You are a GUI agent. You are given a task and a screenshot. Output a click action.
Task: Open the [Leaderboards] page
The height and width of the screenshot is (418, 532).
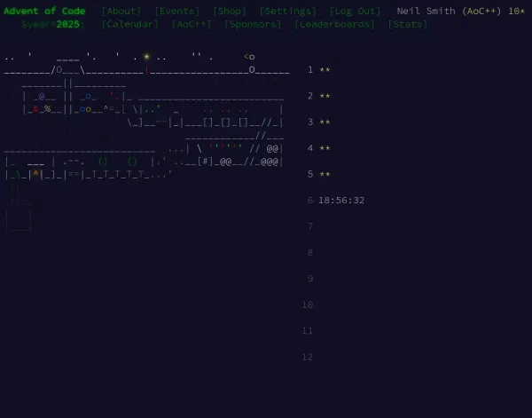click(x=334, y=24)
